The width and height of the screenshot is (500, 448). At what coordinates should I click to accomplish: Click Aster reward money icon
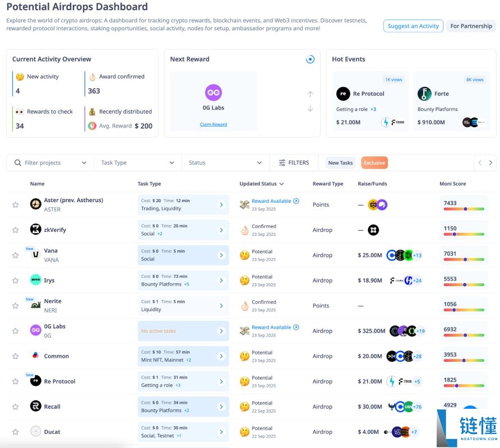click(244, 204)
